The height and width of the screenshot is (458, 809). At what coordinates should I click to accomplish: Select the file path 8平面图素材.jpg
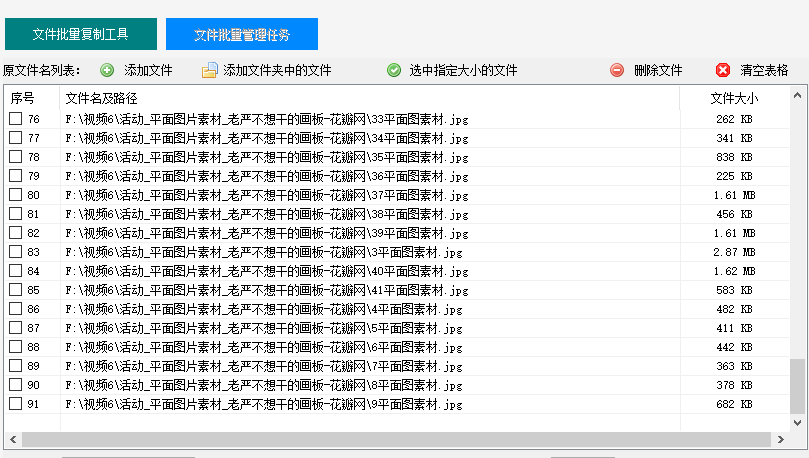264,385
